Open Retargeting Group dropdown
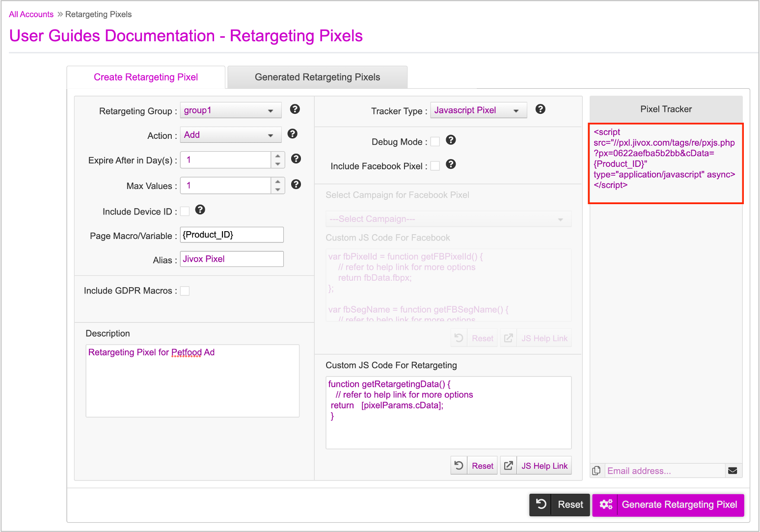The width and height of the screenshot is (760, 532). [231, 110]
